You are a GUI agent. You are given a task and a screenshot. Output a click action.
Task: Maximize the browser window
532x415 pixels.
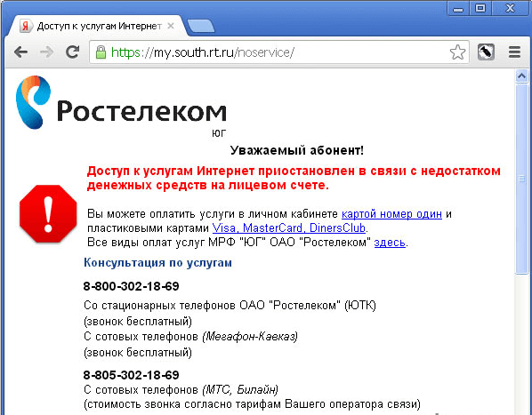480,8
